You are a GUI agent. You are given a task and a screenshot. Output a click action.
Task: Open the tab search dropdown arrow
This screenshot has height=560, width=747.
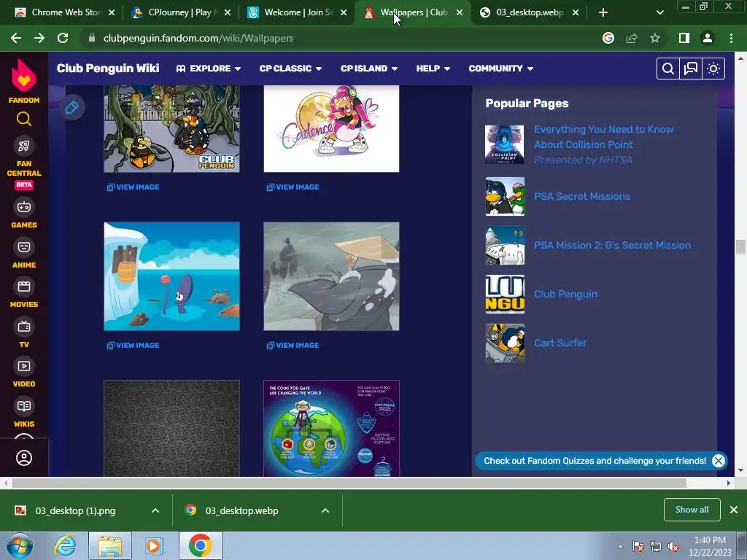pyautogui.click(x=659, y=12)
